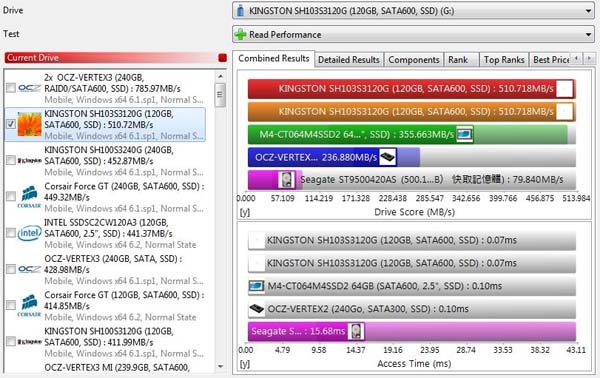Click the [y] label under Access Time chart
Image resolution: width=600 pixels, height=378 pixels.
coord(245,364)
